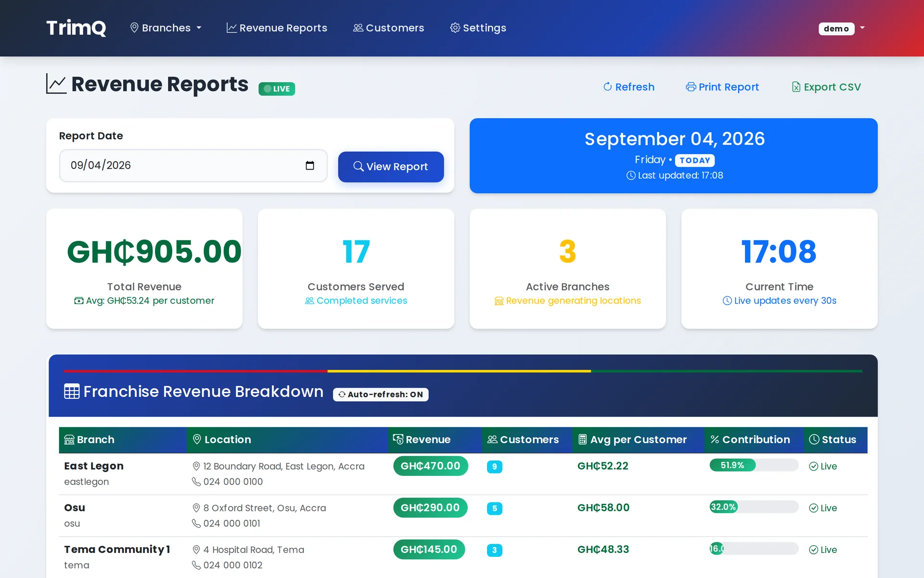924x578 pixels.
Task: Click the Revenue column header
Action: coord(435,440)
